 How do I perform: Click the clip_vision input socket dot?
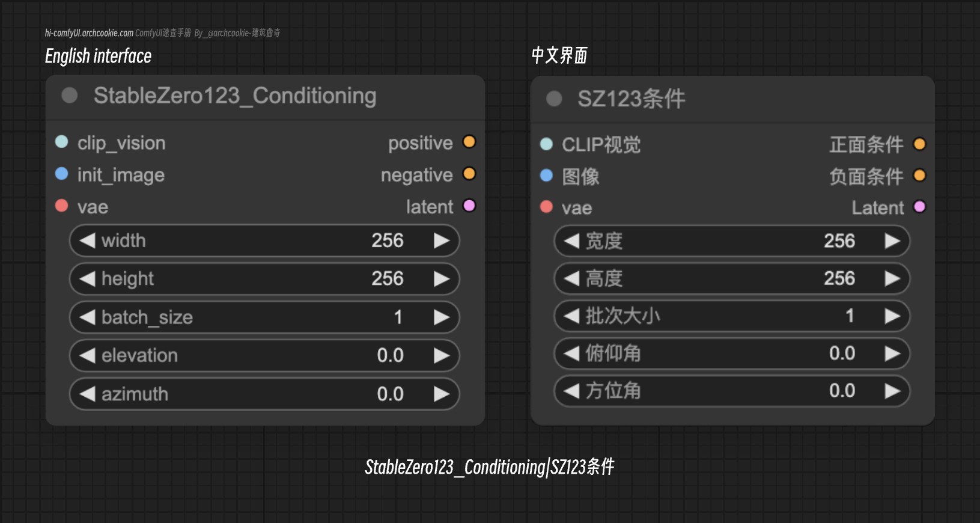coord(61,142)
